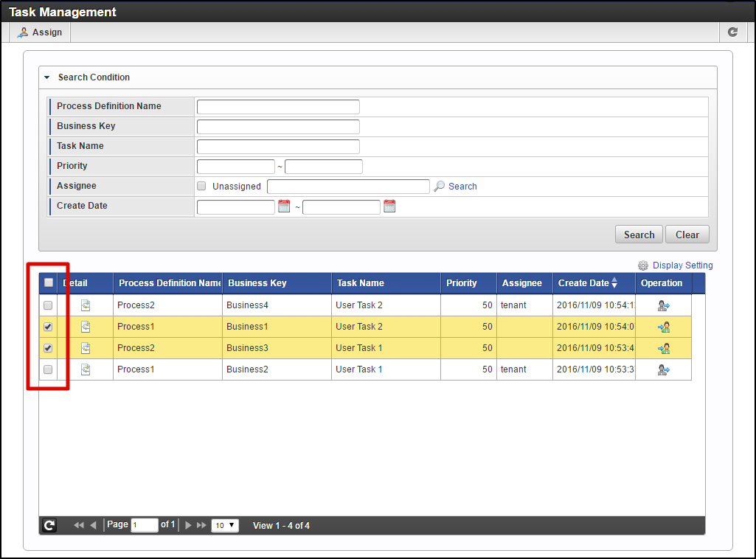756x559 pixels.
Task: Reload the grid using footer refresh icon
Action: click(49, 525)
